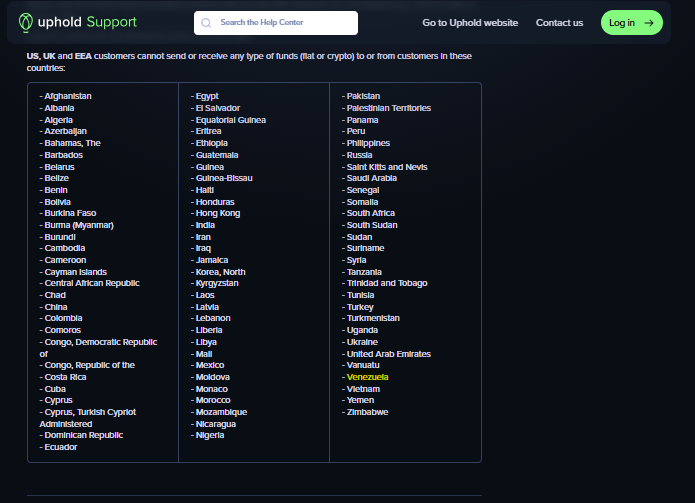Click the Hong Kong entry
Screen dimensions: 695x503
coord(218,213)
